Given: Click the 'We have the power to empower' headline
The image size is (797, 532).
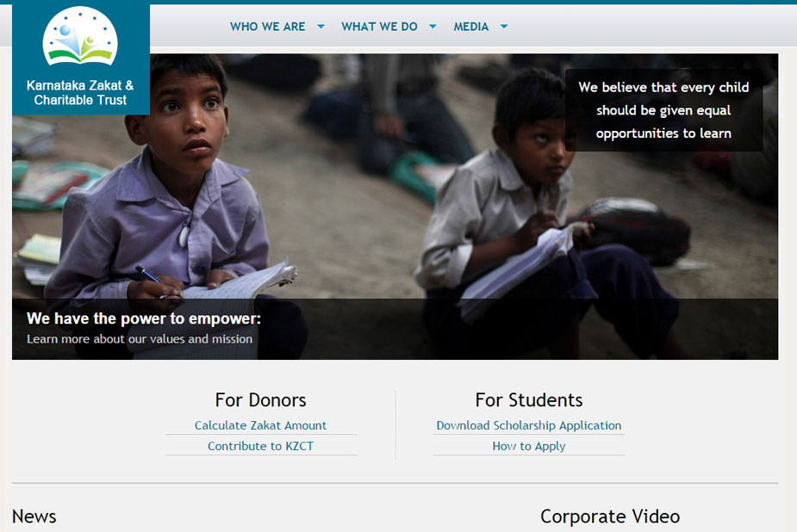Looking at the screenshot, I should pos(143,319).
